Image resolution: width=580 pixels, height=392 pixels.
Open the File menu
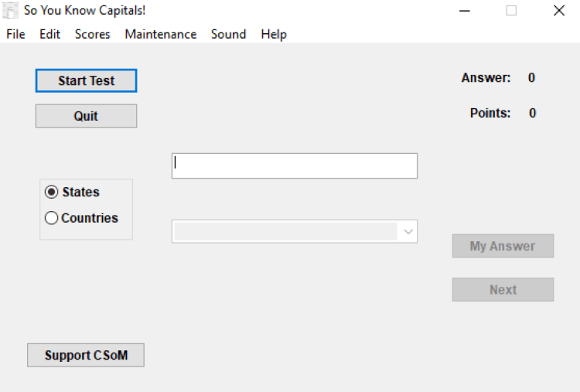[x=15, y=34]
